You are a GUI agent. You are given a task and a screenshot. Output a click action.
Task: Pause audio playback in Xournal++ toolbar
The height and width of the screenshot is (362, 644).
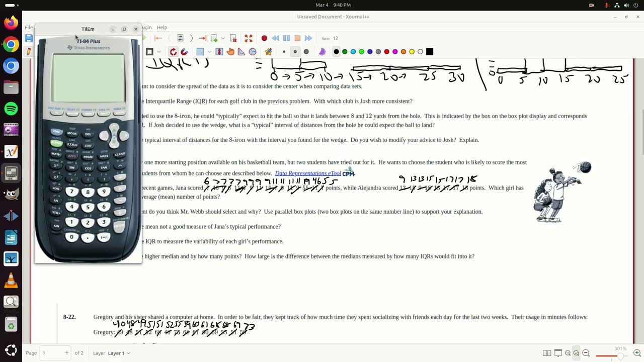pyautogui.click(x=286, y=38)
